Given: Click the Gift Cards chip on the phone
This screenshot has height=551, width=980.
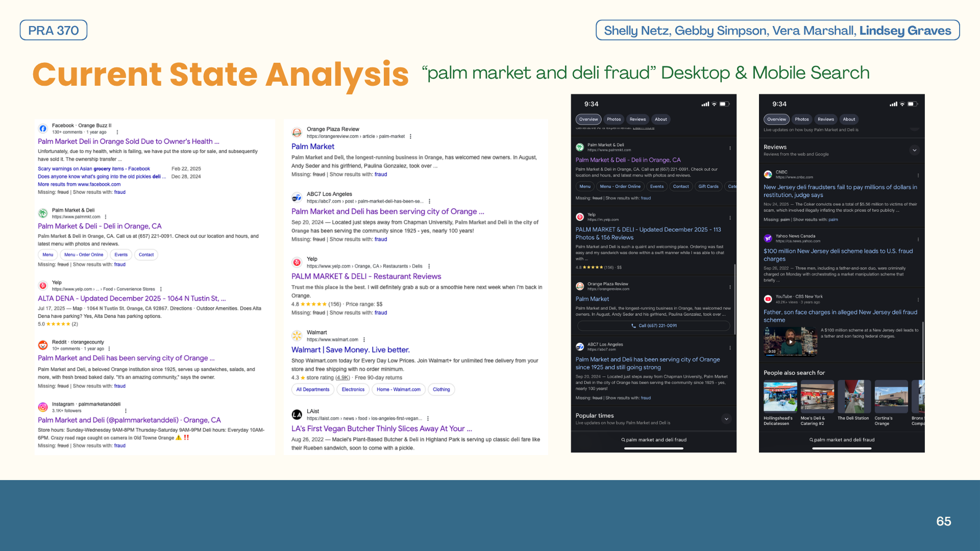Looking at the screenshot, I should tap(708, 187).
